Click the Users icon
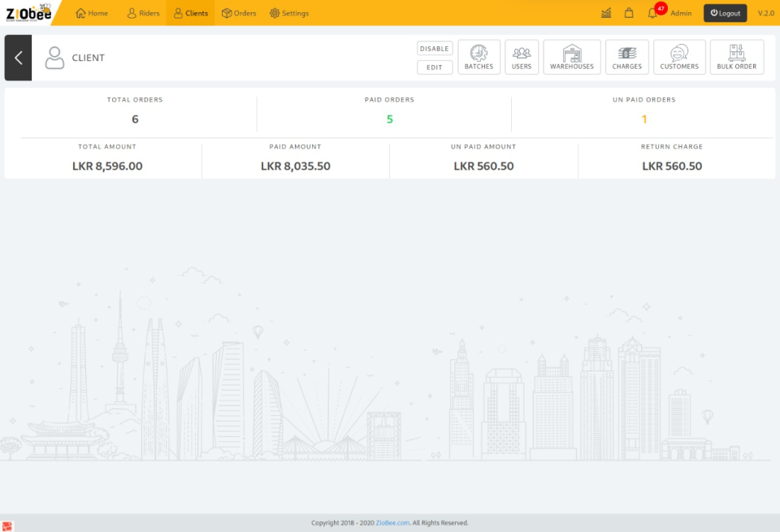The image size is (780, 532). pyautogui.click(x=522, y=55)
